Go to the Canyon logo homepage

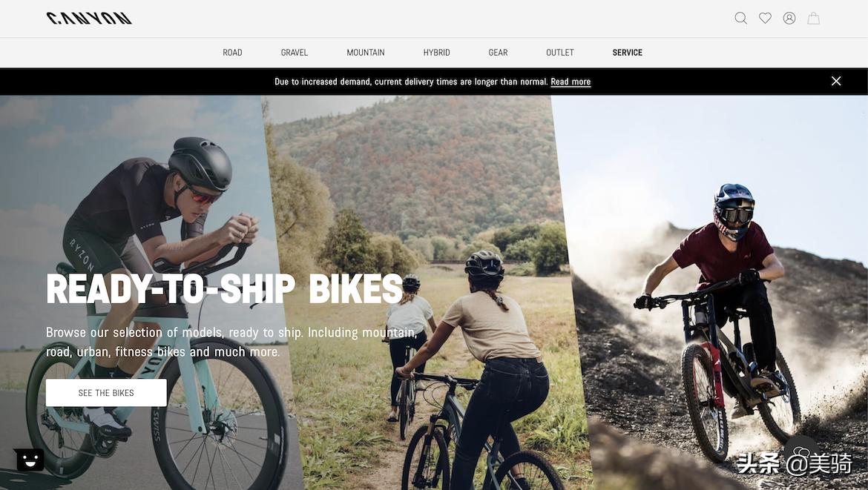[x=89, y=19]
